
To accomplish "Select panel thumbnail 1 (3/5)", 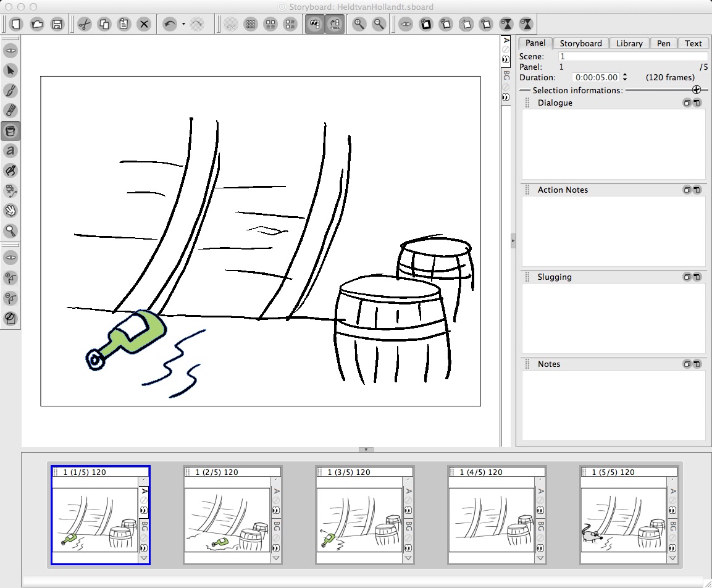I will (365, 515).
